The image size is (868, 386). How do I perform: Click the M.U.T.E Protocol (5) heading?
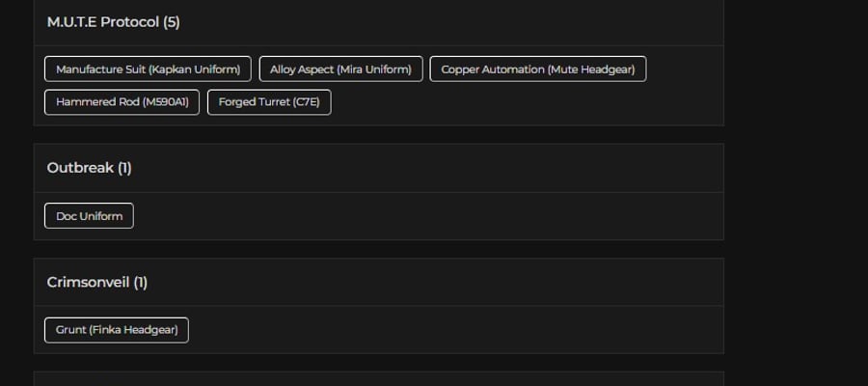114,22
